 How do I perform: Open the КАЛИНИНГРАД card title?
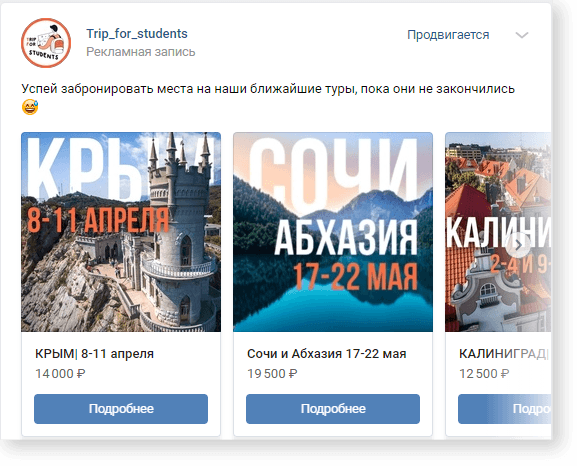pos(505,354)
